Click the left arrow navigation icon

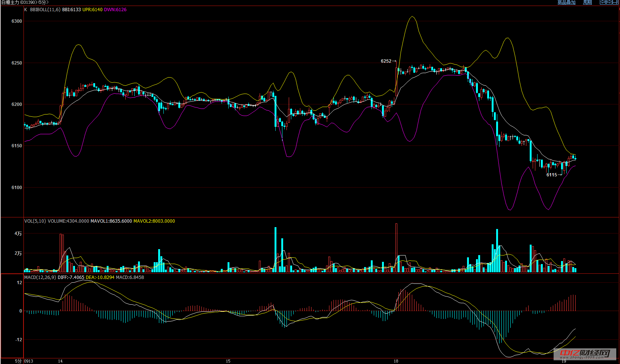602,2
